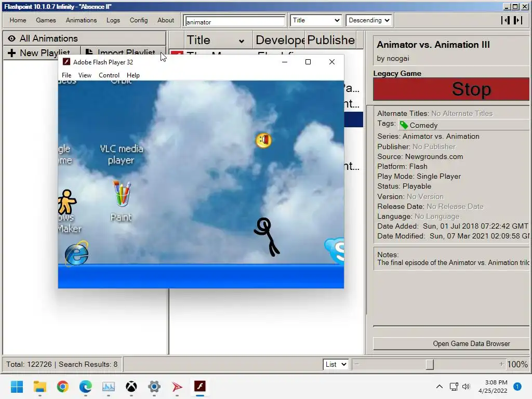532x399 pixels.
Task: Open the List layout dropdown
Action: click(x=336, y=364)
